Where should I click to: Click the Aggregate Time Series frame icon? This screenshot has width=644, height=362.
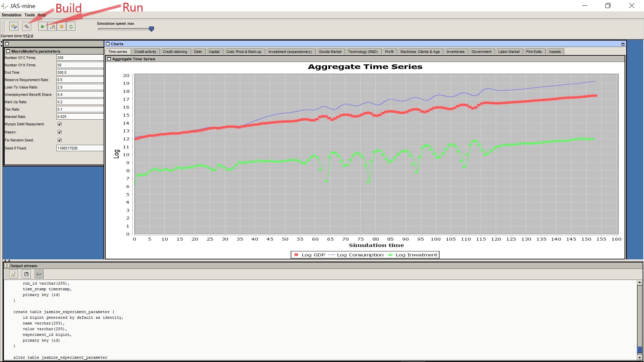(x=109, y=59)
